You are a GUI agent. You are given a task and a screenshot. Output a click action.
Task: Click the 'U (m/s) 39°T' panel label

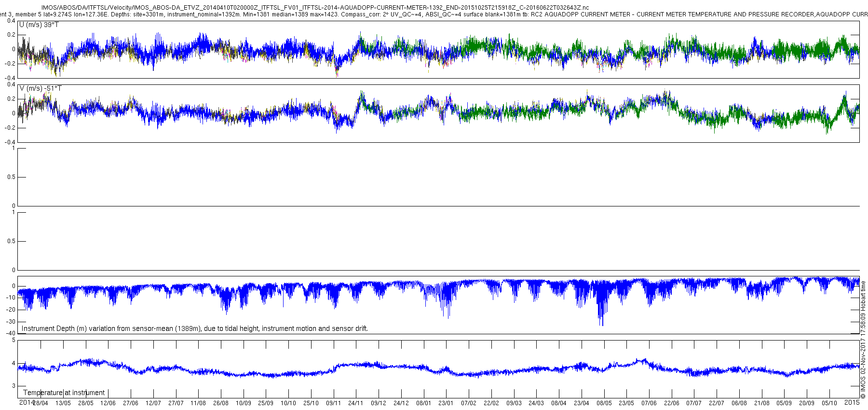click(39, 25)
